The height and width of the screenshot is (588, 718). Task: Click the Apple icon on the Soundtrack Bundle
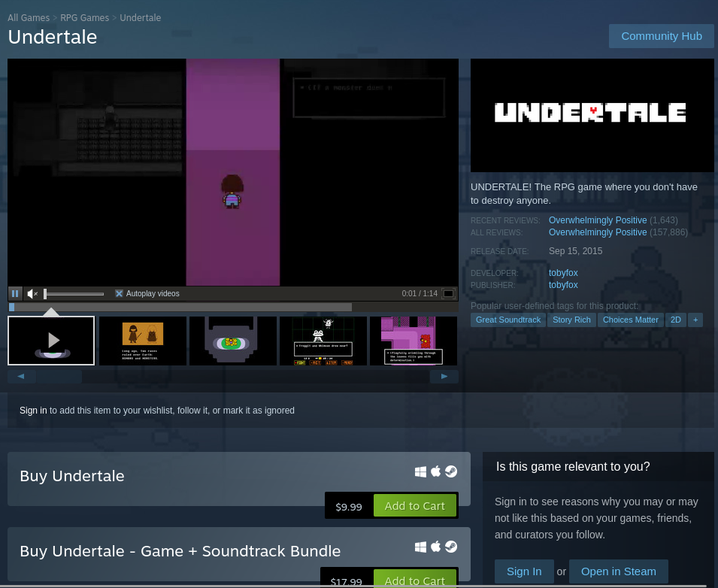coord(435,547)
